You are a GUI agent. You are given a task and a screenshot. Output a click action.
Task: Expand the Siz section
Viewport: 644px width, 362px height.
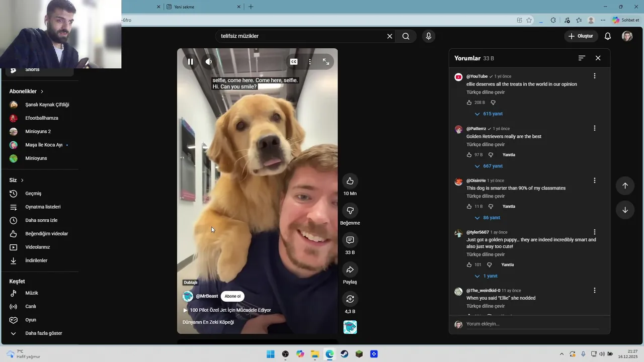[x=16, y=180]
